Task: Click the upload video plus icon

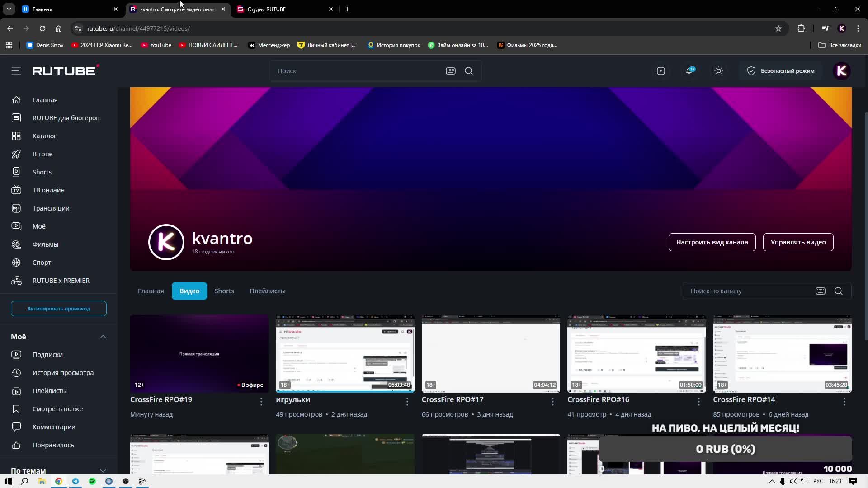Action: 660,71
